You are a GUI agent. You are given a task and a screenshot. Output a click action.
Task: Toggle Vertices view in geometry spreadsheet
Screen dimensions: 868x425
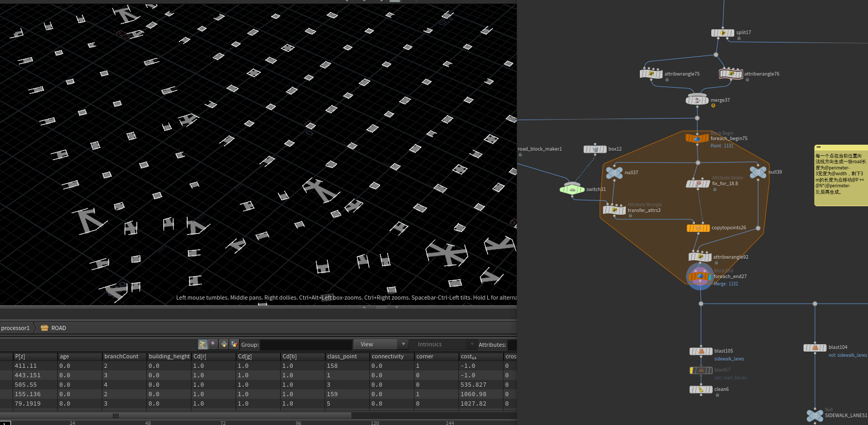(x=213, y=344)
